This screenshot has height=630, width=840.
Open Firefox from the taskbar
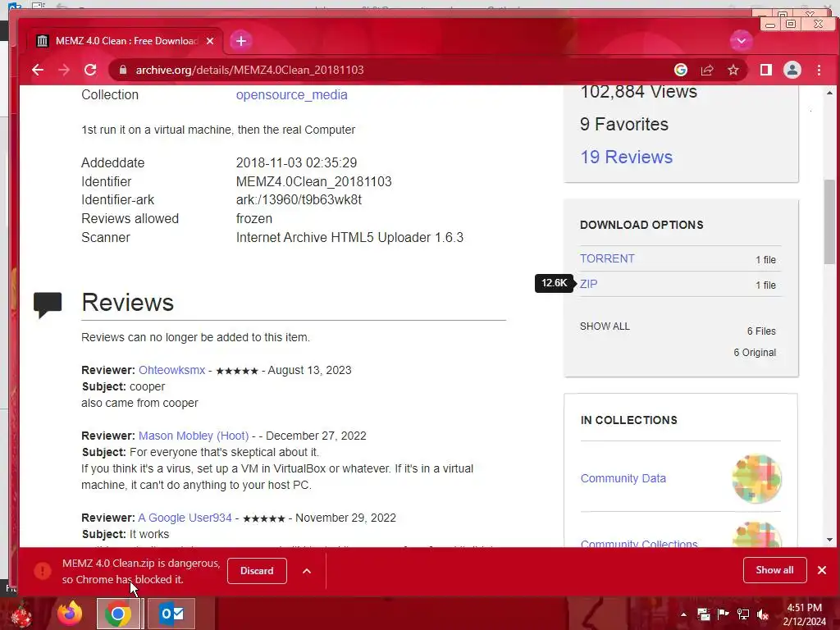point(70,614)
